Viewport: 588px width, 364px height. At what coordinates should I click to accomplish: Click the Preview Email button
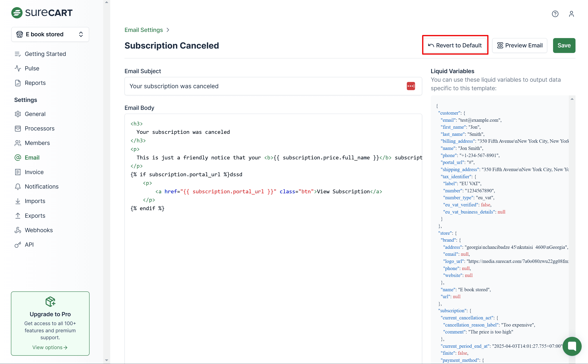point(519,45)
